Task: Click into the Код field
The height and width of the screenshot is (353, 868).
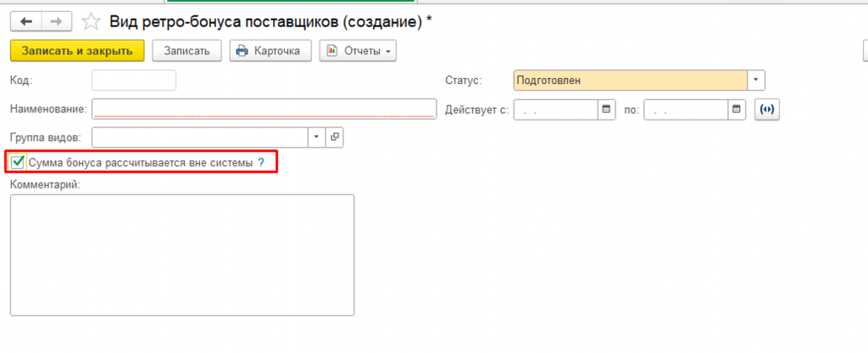Action: click(134, 81)
